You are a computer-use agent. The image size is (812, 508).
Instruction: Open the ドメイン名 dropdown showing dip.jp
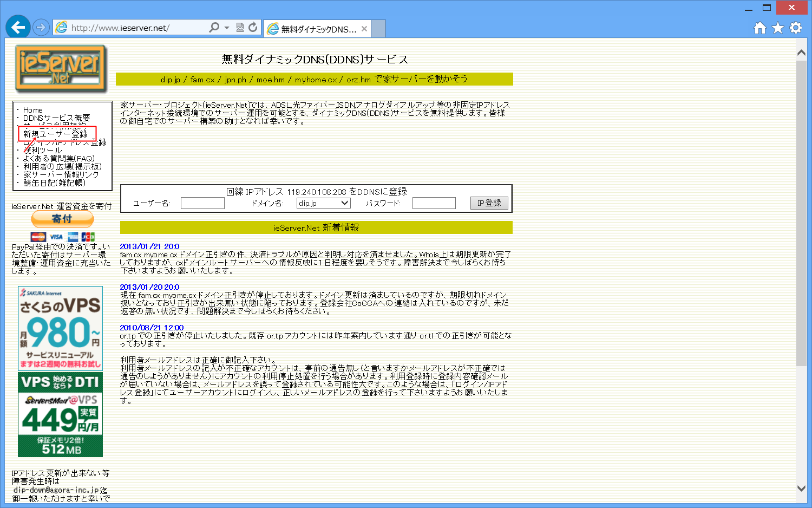click(323, 203)
